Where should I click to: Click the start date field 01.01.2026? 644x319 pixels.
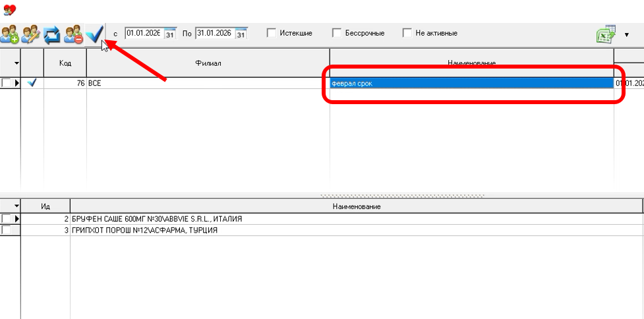pos(144,33)
